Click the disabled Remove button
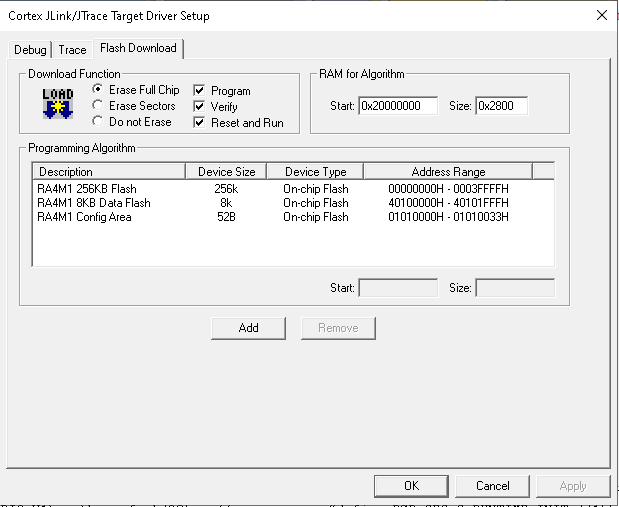Image resolution: width=619 pixels, height=507 pixels. [x=338, y=328]
